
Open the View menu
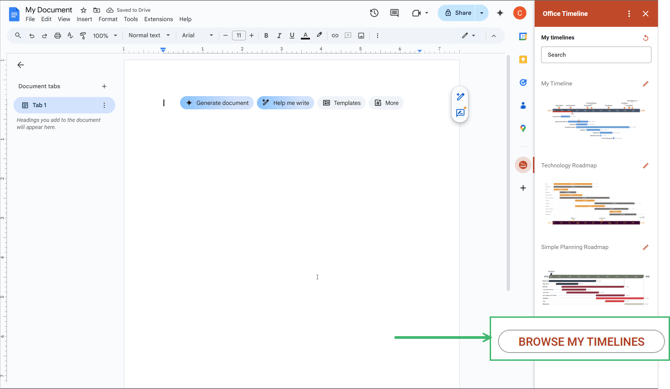[x=64, y=19]
